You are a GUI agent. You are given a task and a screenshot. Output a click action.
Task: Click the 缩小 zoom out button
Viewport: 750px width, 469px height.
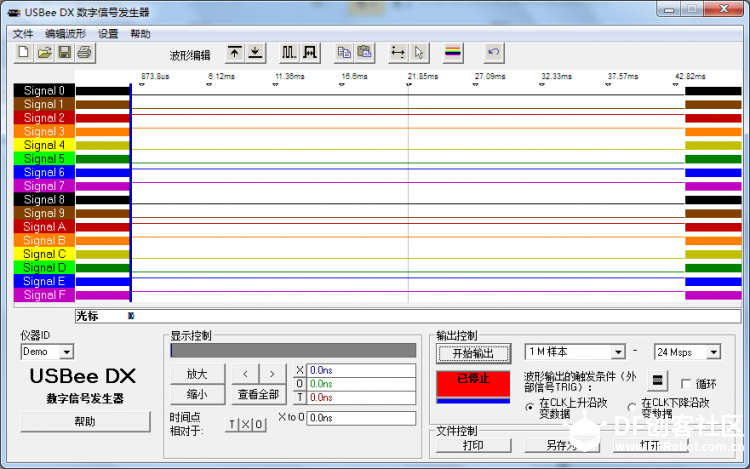(197, 394)
